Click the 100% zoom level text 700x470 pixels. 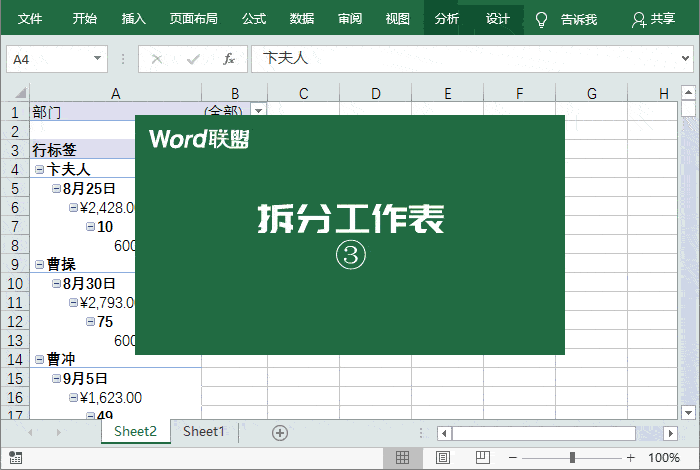click(663, 458)
